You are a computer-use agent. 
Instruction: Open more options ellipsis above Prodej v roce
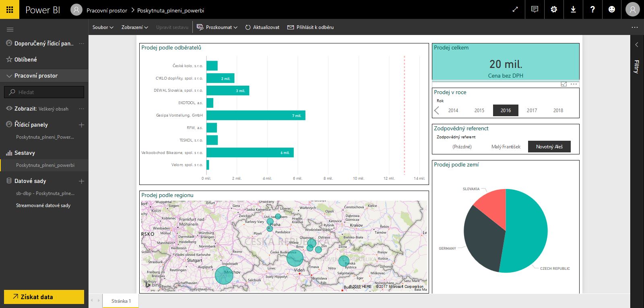coord(574,84)
